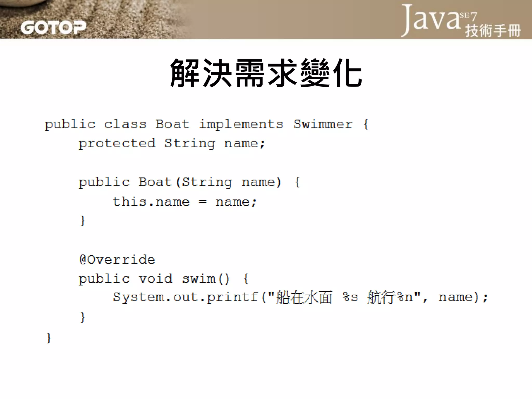The width and height of the screenshot is (532, 399).
Task: Click the 船在水面 string text
Action: tap(304, 297)
